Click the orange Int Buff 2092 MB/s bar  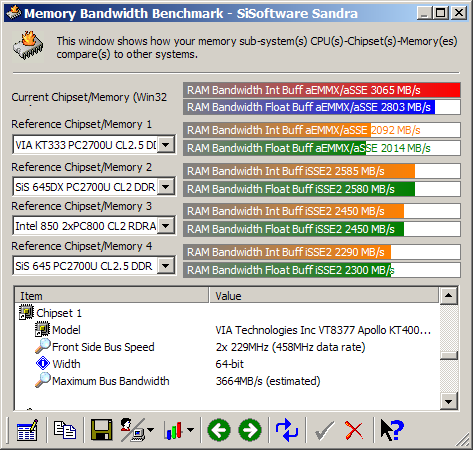point(322,130)
